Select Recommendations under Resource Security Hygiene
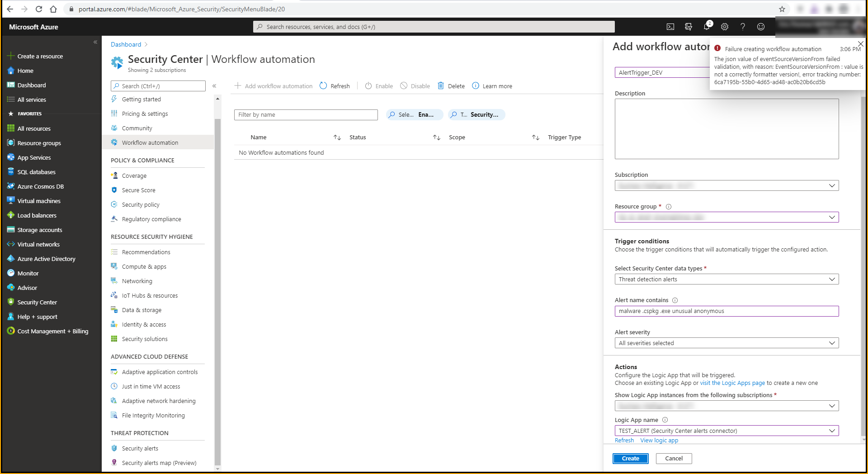The height and width of the screenshot is (474, 868). tap(146, 252)
